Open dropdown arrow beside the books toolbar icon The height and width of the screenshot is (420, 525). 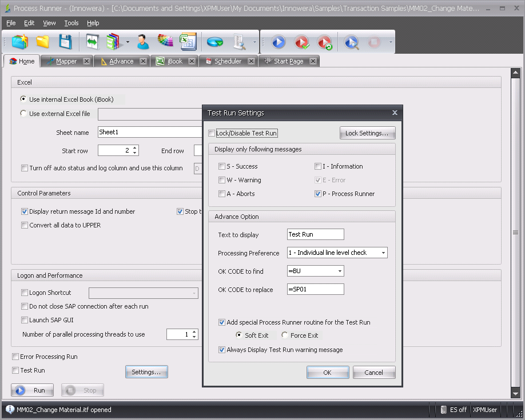coord(128,42)
